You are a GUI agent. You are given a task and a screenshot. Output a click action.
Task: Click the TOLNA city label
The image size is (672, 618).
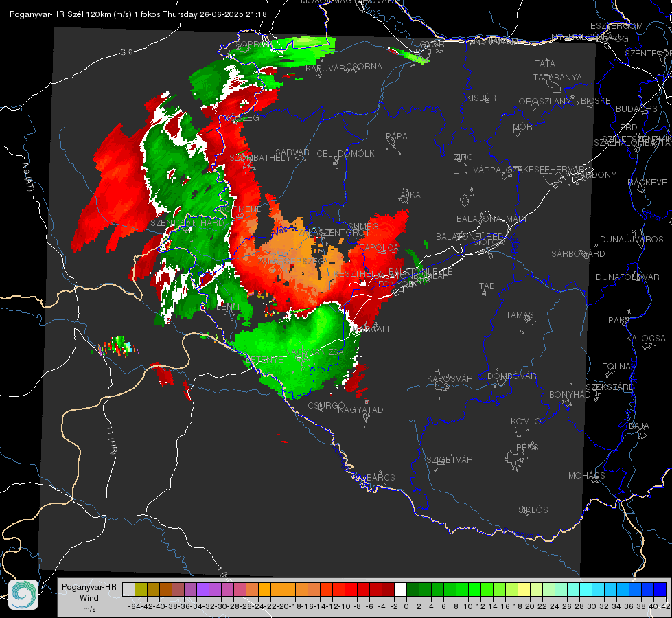click(x=616, y=366)
